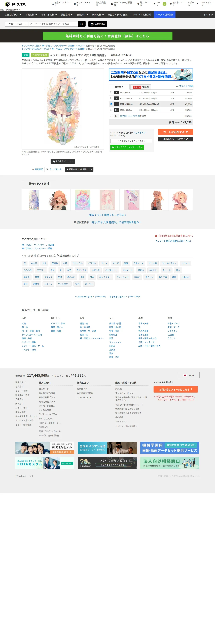Click the camera icon for クリエイター会員登録
Screen dimensions: 215x644
coord(112,4)
